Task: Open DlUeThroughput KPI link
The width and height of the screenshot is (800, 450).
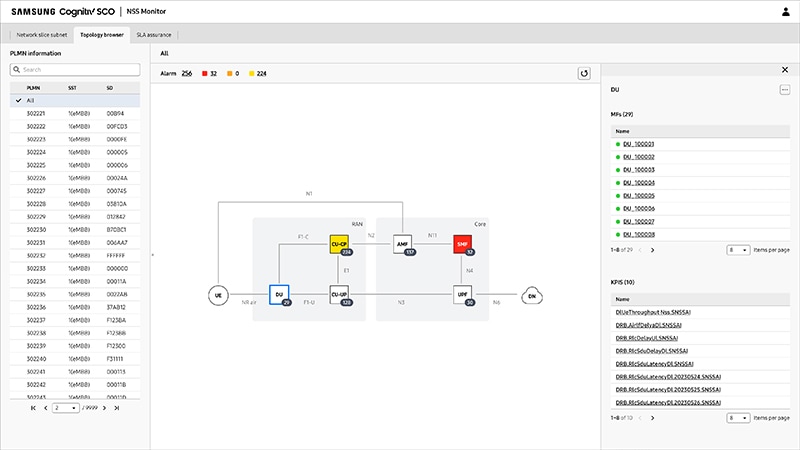Action: tap(653, 312)
